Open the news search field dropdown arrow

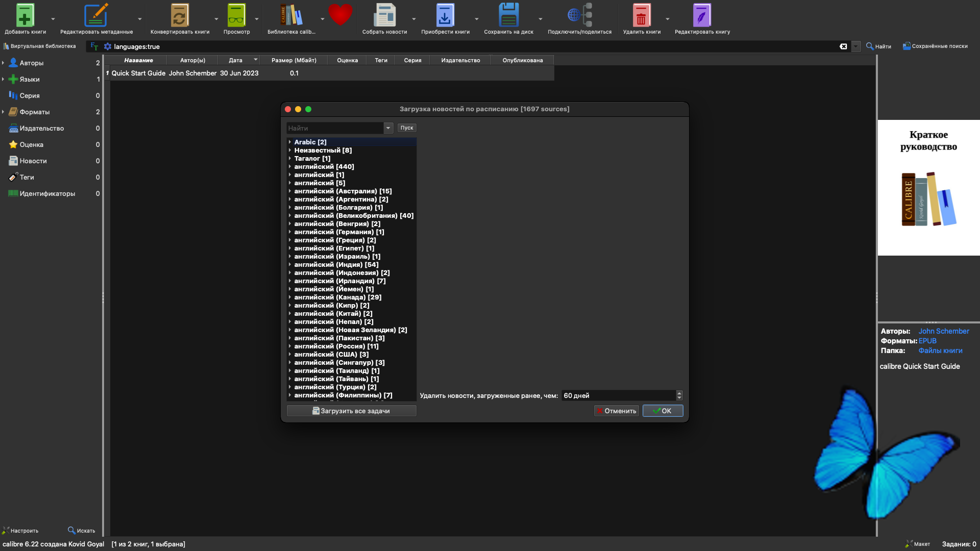[x=388, y=128]
